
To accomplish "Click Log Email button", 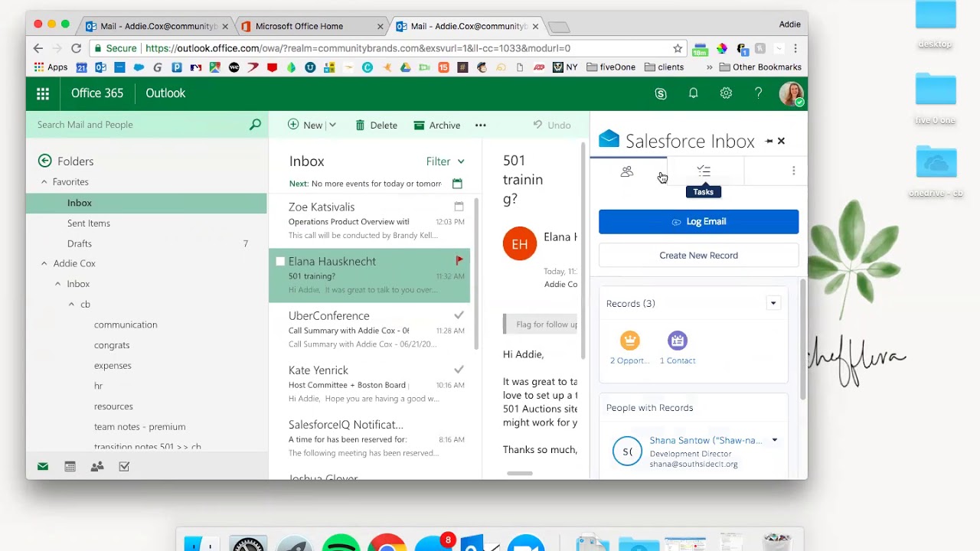I will tap(698, 222).
